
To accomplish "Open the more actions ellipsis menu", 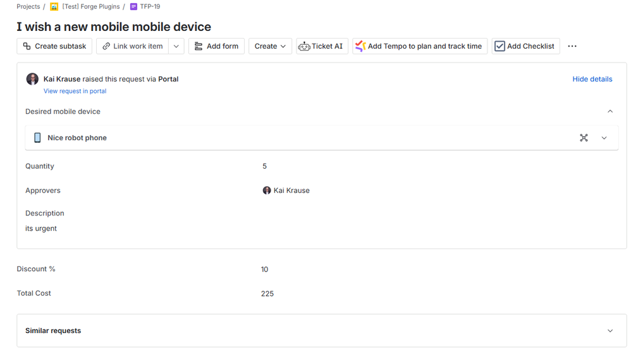I will click(572, 45).
